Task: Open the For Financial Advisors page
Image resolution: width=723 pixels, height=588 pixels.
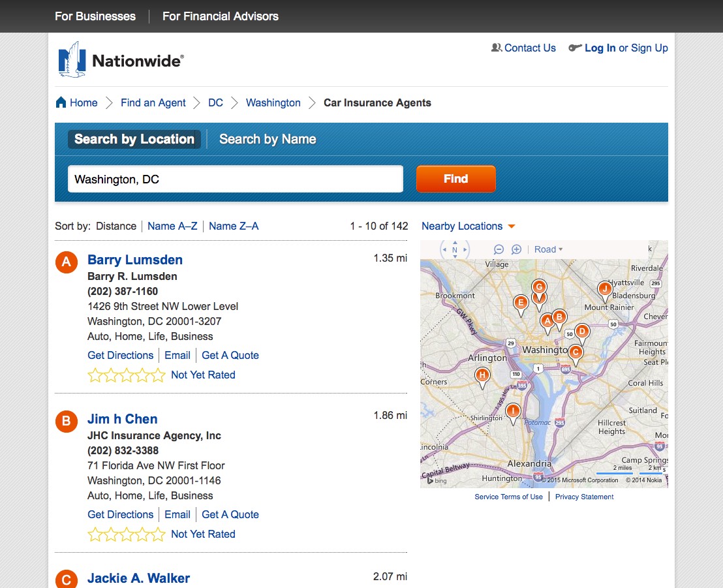Action: (220, 16)
